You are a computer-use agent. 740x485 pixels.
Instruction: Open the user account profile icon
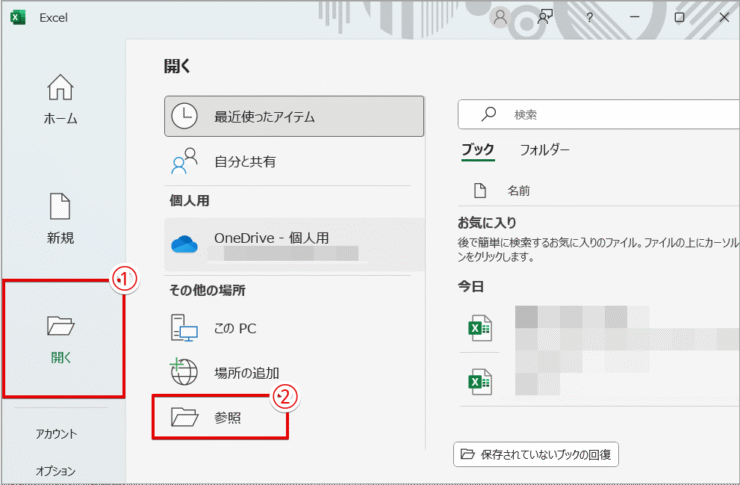pyautogui.click(x=500, y=17)
